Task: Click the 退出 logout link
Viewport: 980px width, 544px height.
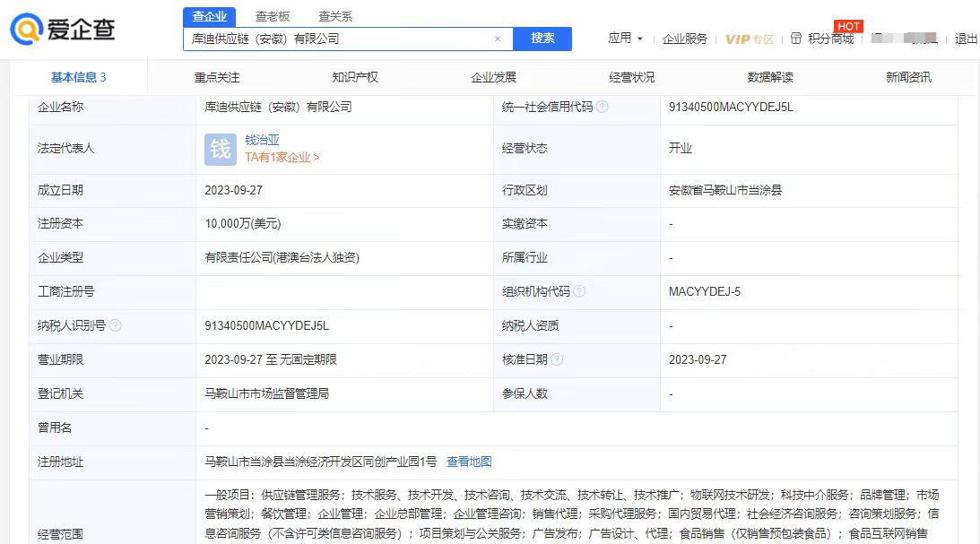Action: coord(966,39)
